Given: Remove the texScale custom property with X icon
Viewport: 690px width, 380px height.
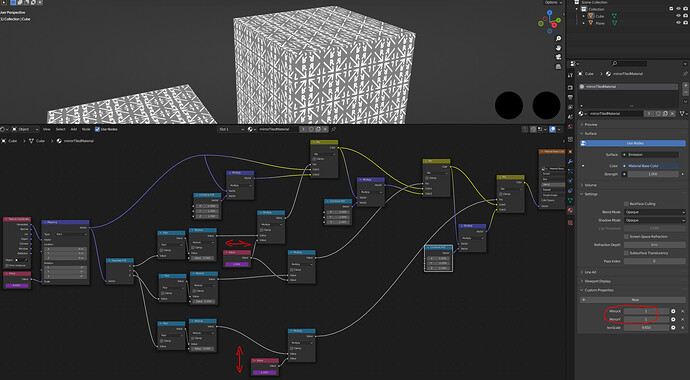Looking at the screenshot, I should [682, 328].
